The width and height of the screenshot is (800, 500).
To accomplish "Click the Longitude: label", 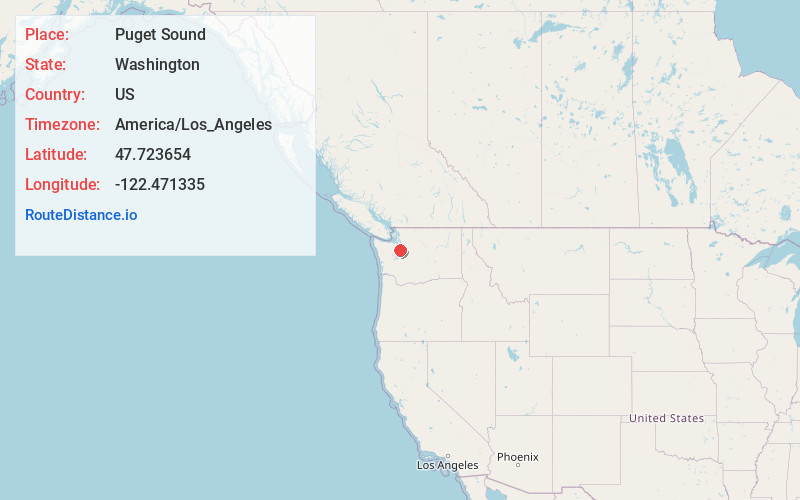I will click(62, 184).
